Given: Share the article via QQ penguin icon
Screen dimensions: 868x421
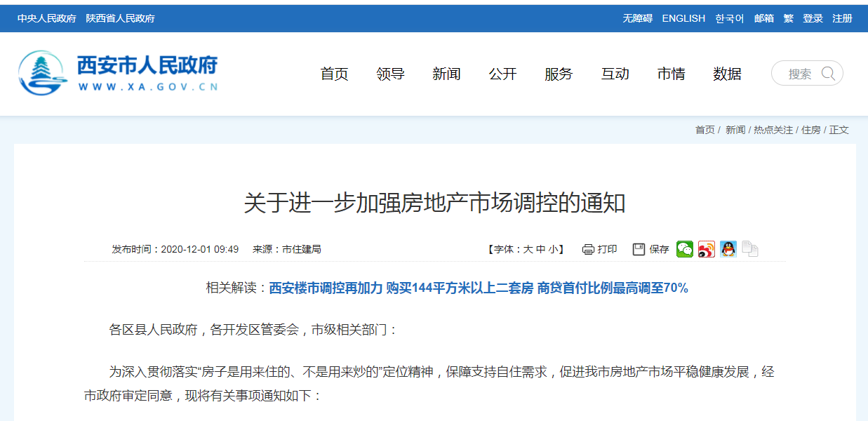Looking at the screenshot, I should (728, 249).
